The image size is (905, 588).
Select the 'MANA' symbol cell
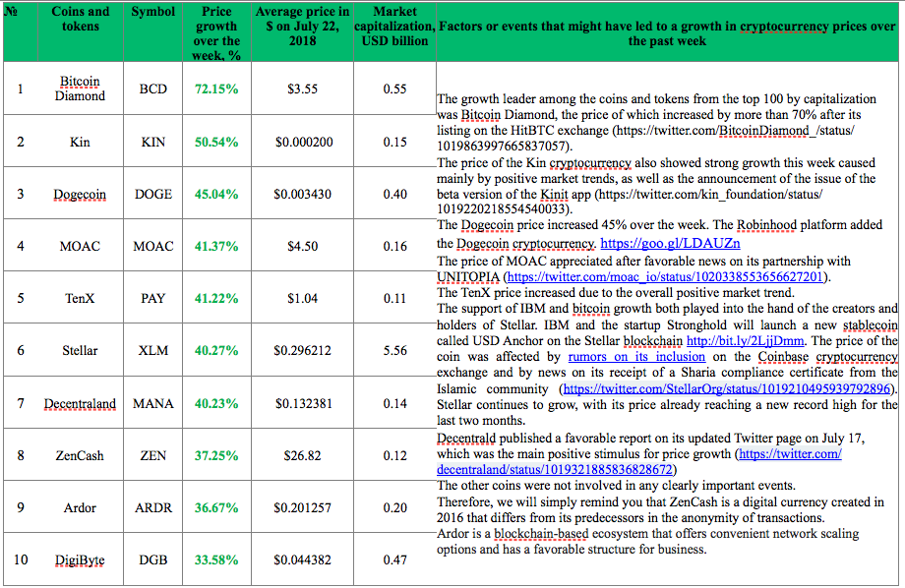(152, 403)
